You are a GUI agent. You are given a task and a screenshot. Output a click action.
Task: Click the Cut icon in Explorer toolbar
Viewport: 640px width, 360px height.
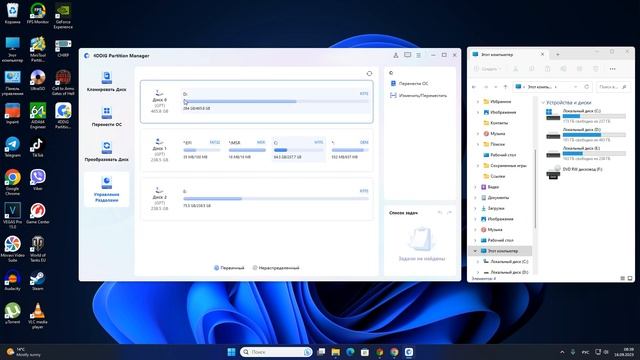point(516,69)
